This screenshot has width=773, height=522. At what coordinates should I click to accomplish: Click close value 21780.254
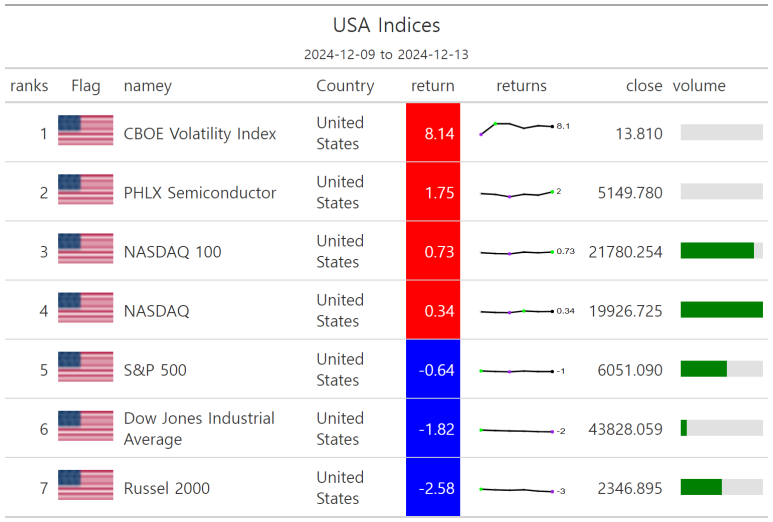(626, 252)
